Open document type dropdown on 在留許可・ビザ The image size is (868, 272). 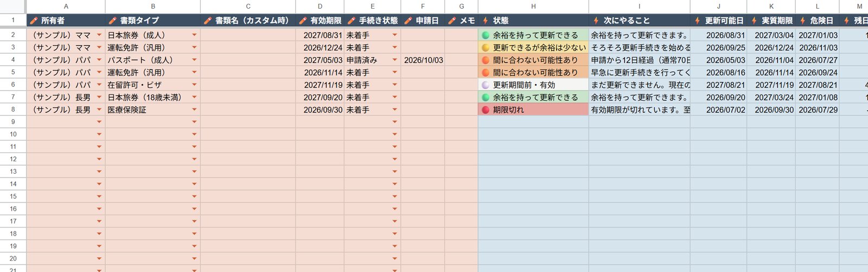pyautogui.click(x=194, y=85)
